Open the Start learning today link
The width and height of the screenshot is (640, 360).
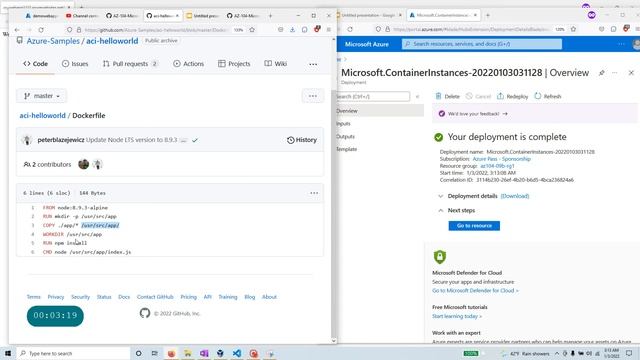(457, 316)
